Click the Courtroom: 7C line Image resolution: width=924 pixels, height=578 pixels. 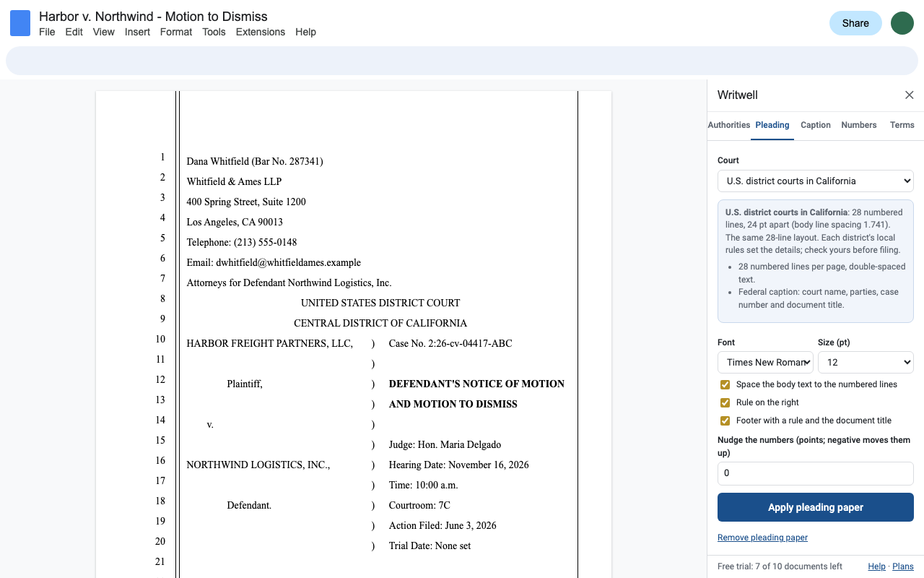419,505
